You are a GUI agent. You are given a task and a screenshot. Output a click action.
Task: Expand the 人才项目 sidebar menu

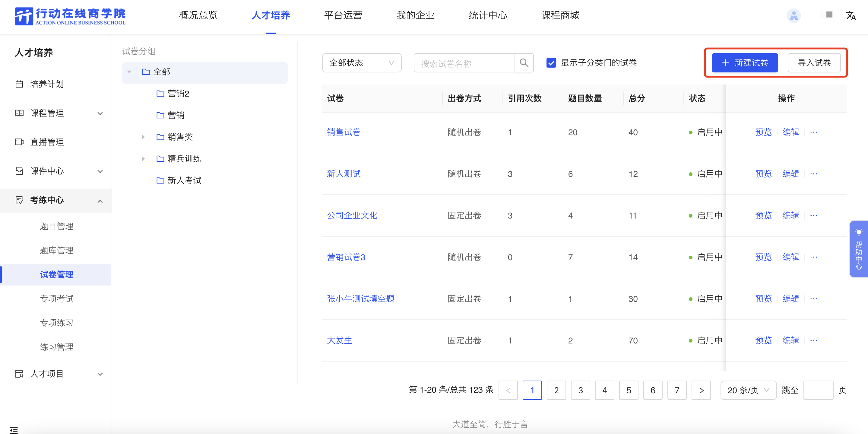[100, 374]
